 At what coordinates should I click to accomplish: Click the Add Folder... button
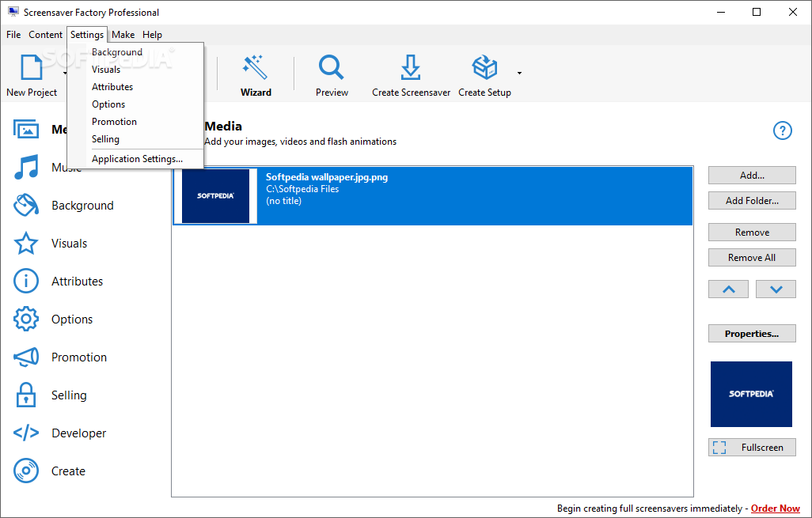[x=752, y=201]
